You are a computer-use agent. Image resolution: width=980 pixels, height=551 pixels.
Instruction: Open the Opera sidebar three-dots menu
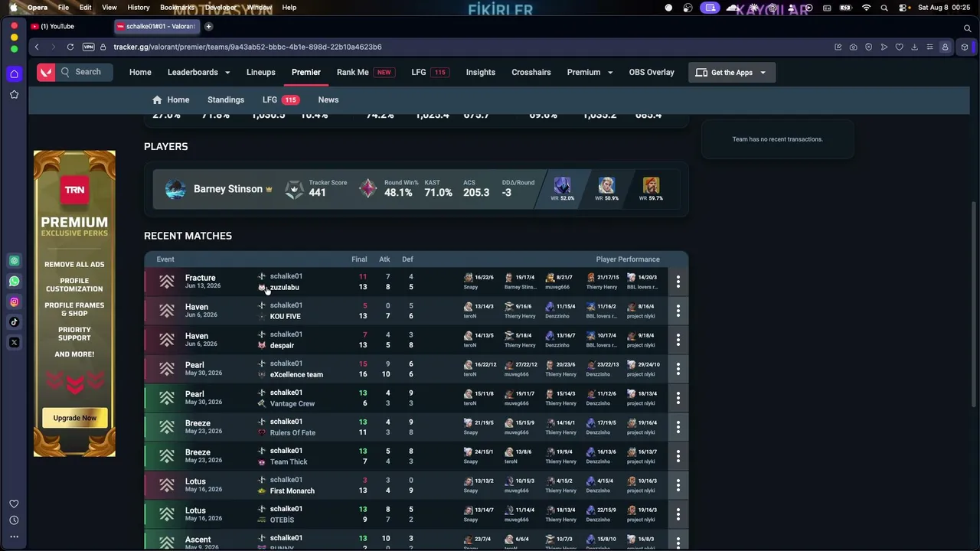[14, 537]
